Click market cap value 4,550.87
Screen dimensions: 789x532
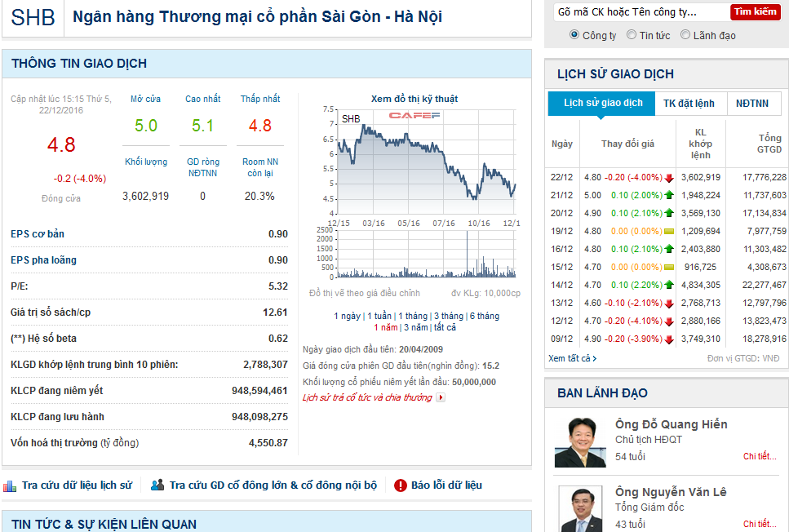coord(268,443)
